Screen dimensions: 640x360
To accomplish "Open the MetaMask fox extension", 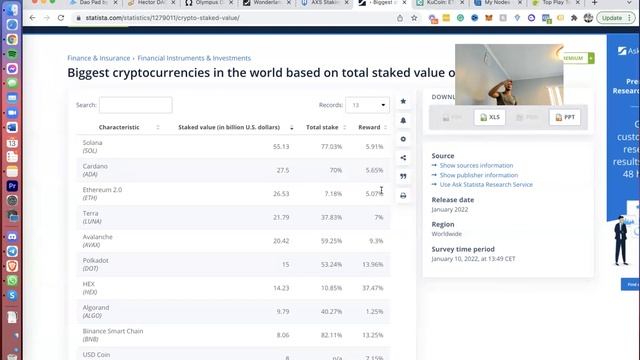I will click(489, 18).
